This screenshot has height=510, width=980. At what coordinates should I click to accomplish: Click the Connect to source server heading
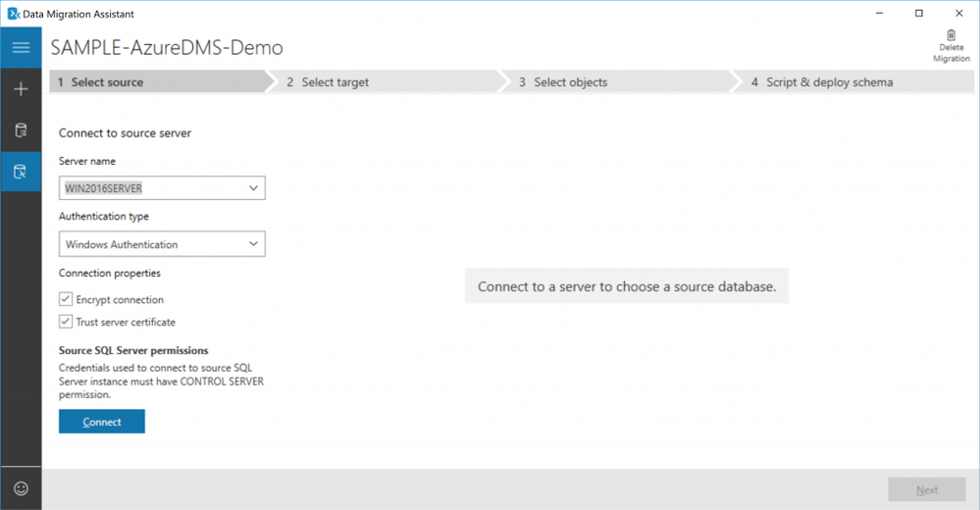tap(125, 133)
